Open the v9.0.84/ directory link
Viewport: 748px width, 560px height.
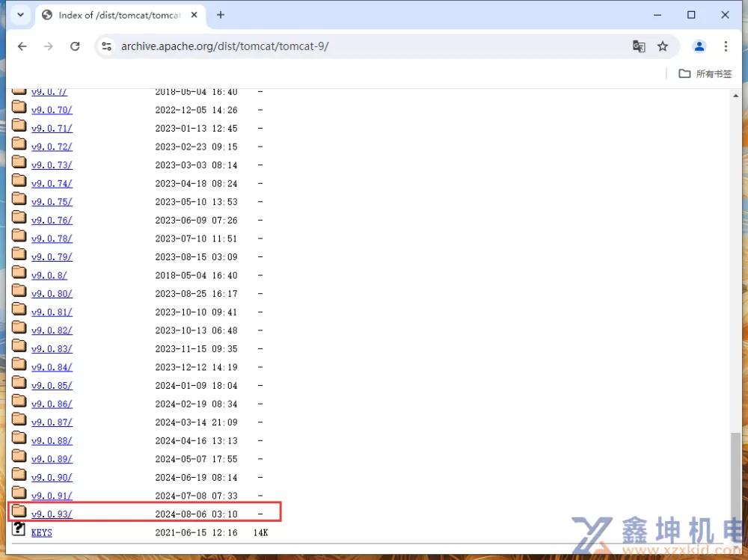click(52, 367)
